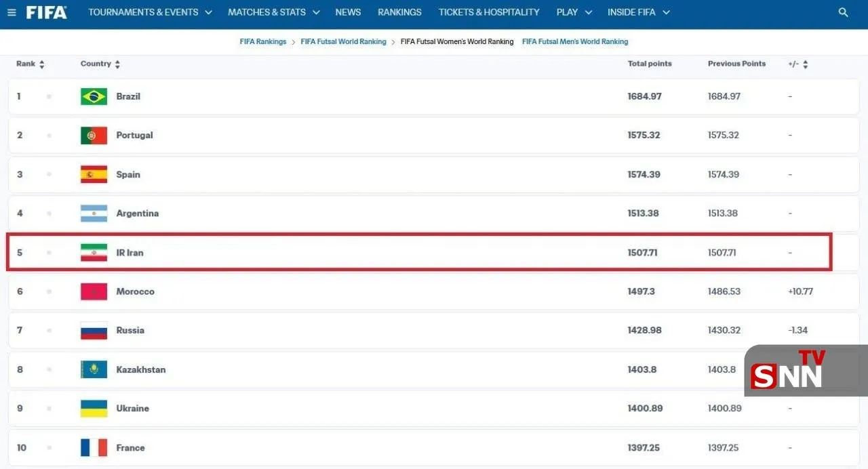Go to FIFA Rankings breadcrumb
The image size is (868, 469).
click(263, 41)
